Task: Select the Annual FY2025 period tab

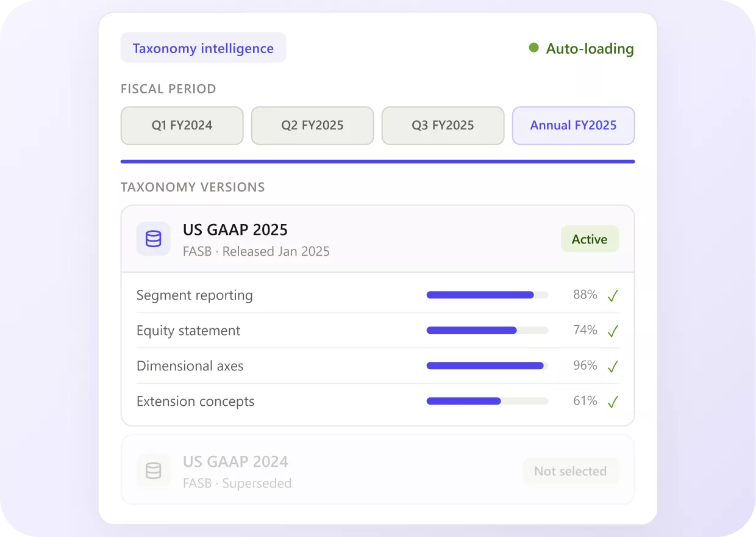Action: pyautogui.click(x=574, y=126)
